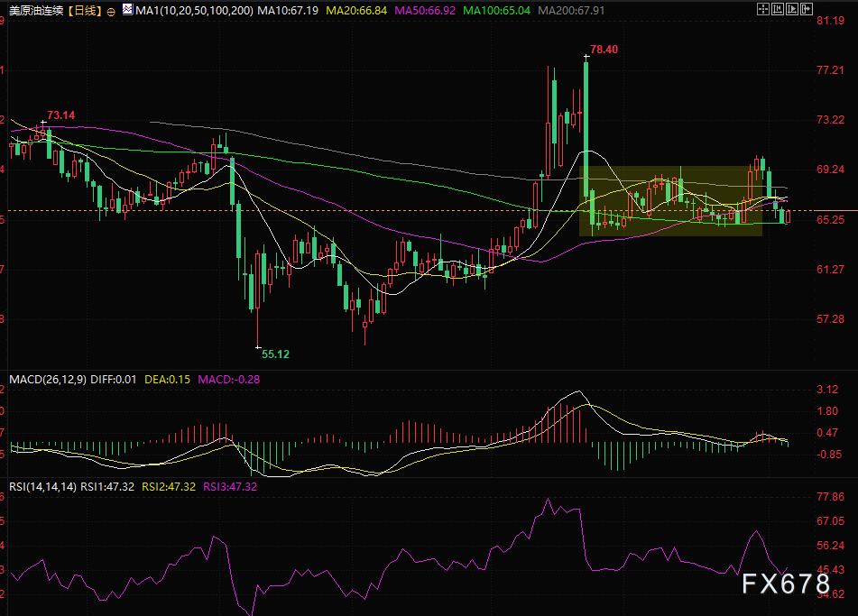The width and height of the screenshot is (858, 616).
Task: Click the 73.14 peak price label
Action: [x=60, y=115]
